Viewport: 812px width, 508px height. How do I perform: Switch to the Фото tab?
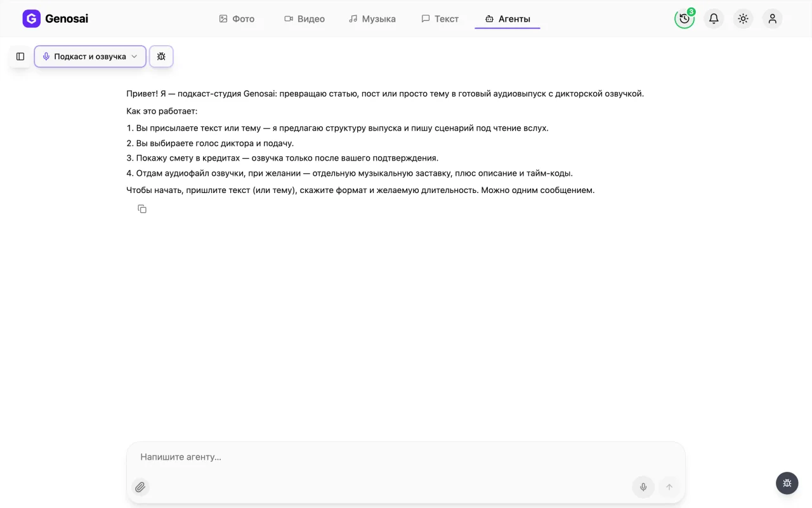click(x=237, y=19)
